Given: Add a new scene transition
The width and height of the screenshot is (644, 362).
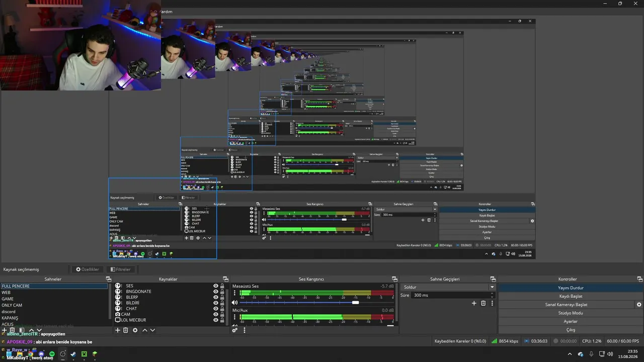Looking at the screenshot, I should [474, 303].
